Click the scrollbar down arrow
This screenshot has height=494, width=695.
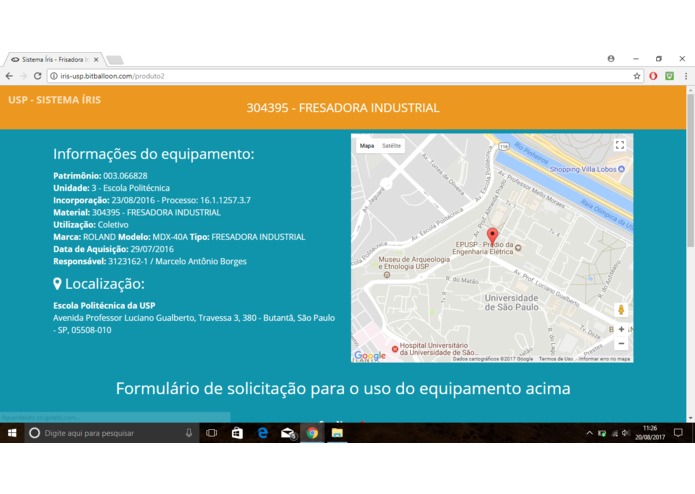pos(690,418)
